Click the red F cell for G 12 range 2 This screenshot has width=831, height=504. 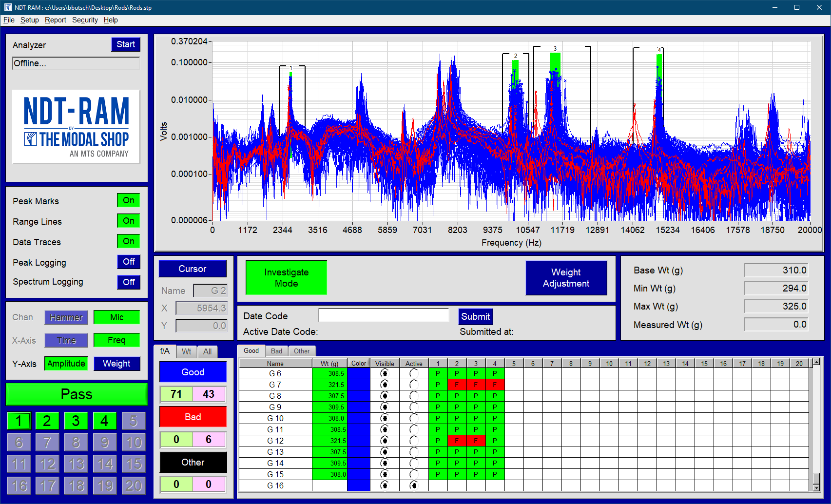457,441
